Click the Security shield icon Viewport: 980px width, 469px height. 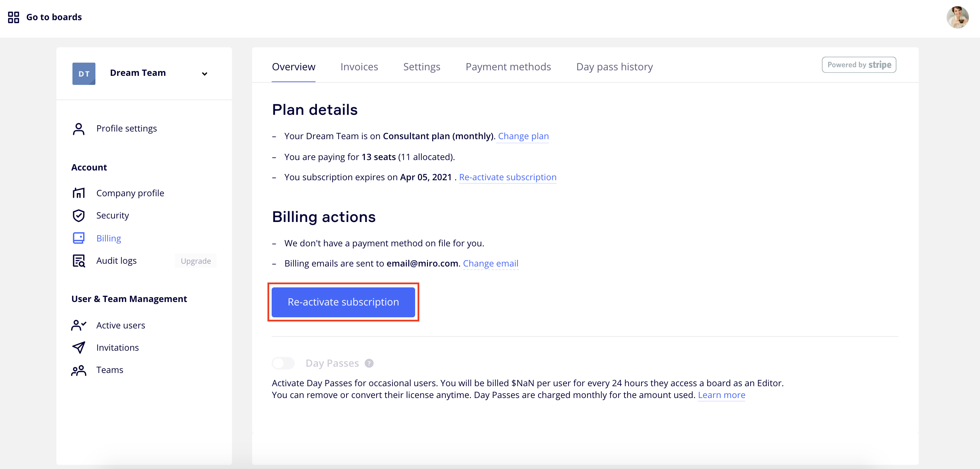[x=78, y=215]
